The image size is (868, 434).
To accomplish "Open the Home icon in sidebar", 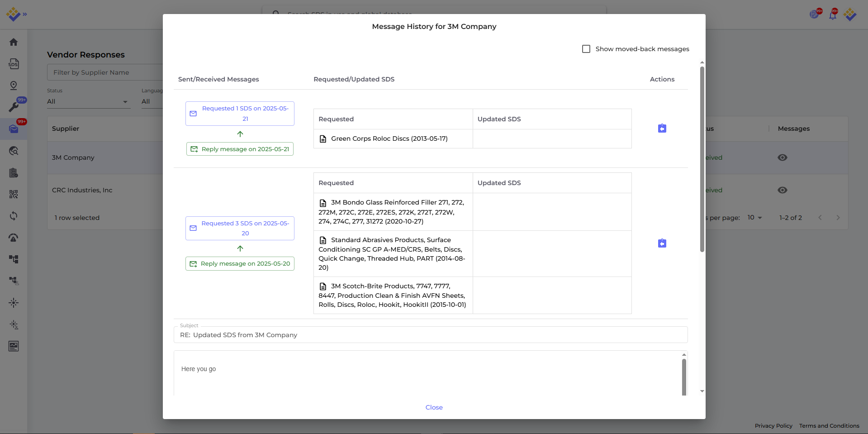I will (x=14, y=42).
